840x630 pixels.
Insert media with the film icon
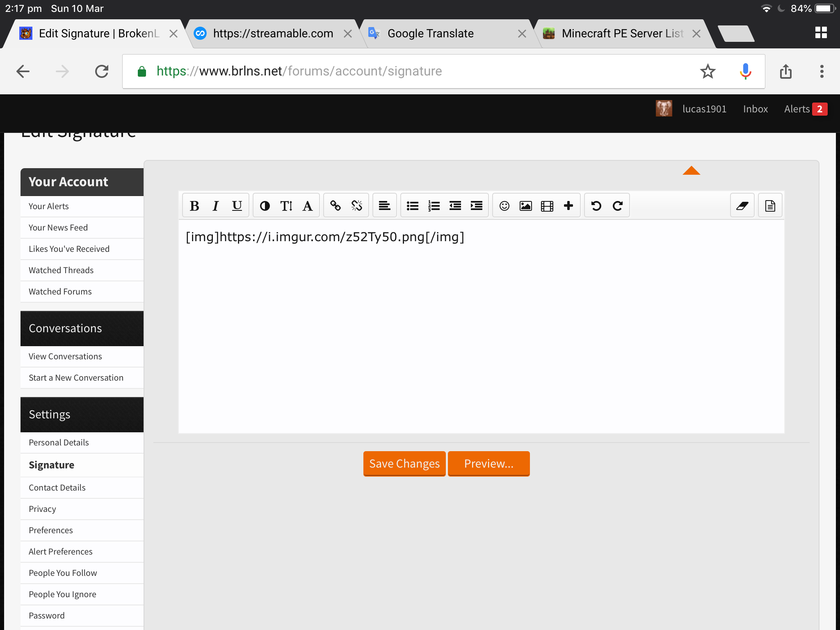547,205
